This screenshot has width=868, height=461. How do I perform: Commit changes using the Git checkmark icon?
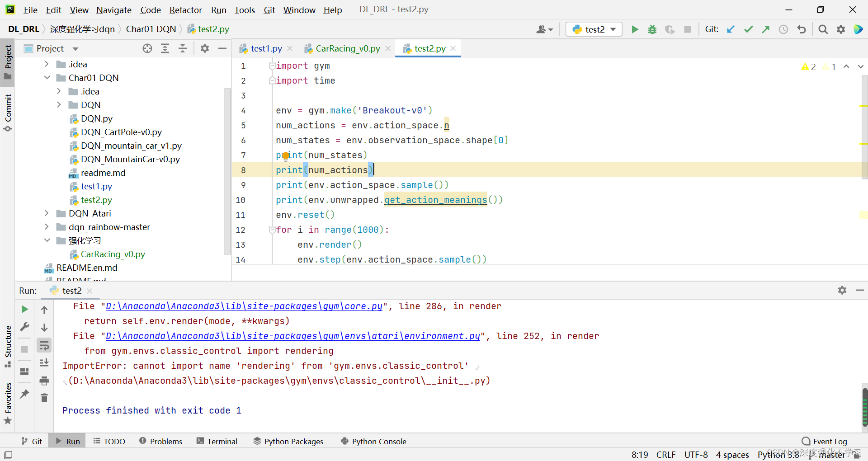coord(748,29)
